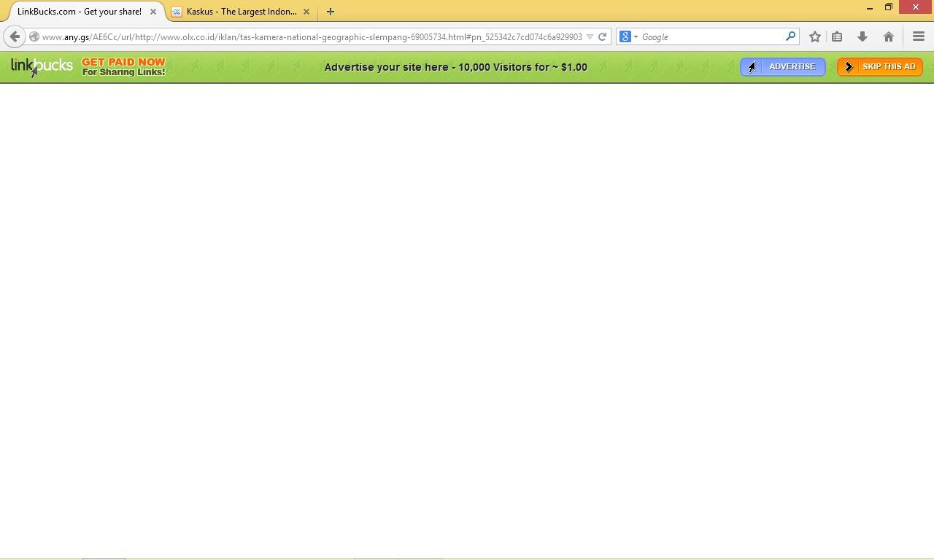This screenshot has height=560, width=934.
Task: Show bookmarks list icon
Action: coord(837,36)
